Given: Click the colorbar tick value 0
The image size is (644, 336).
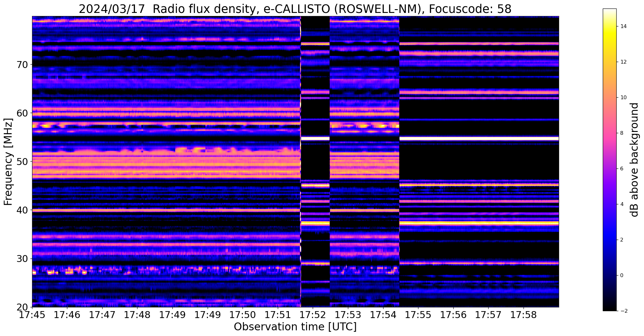Looking at the screenshot, I should (x=621, y=276).
